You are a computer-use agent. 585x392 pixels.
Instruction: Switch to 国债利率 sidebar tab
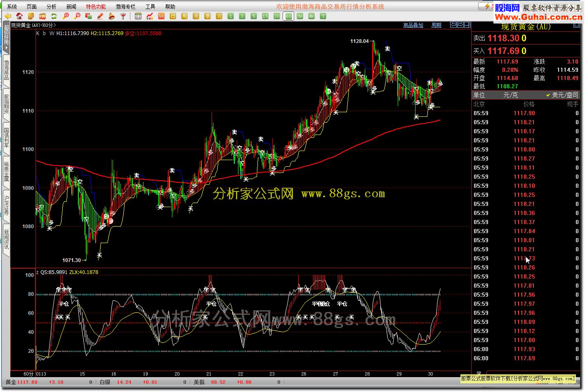point(6,138)
